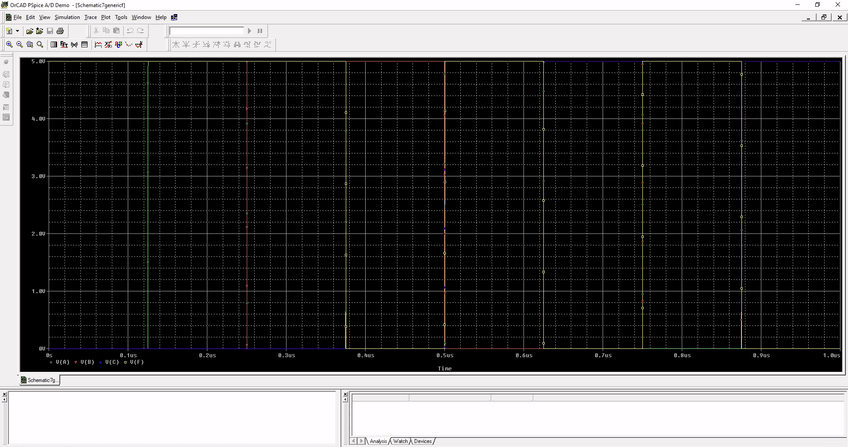Click the Print icon in toolbar

pyautogui.click(x=60, y=31)
